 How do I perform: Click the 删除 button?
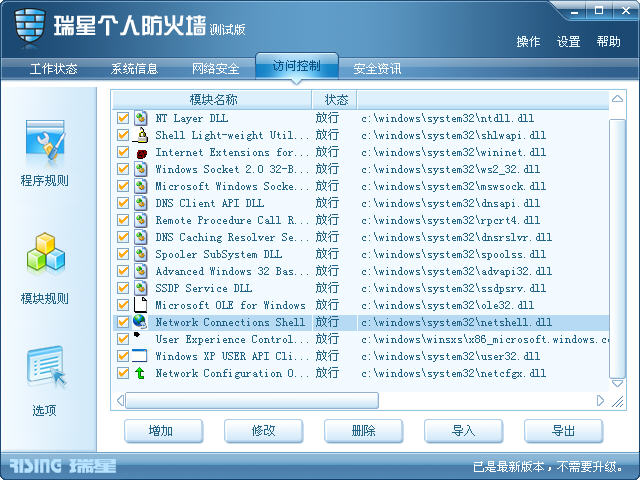363,431
